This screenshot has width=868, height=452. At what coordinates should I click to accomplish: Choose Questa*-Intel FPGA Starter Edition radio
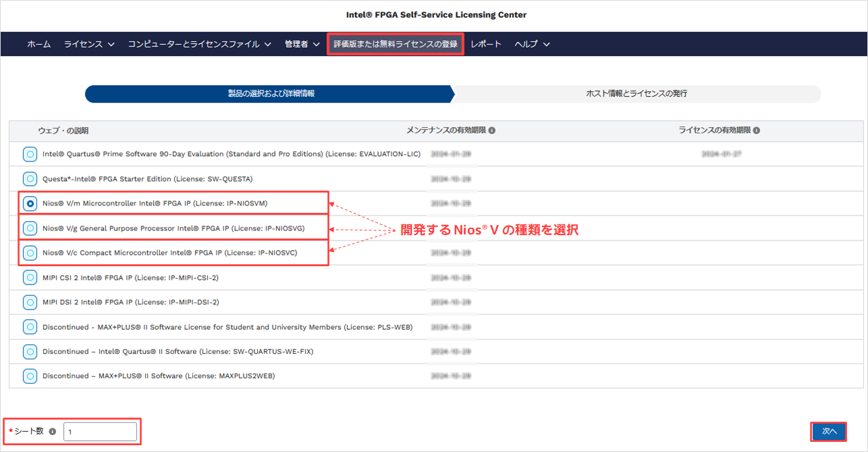coord(30,179)
